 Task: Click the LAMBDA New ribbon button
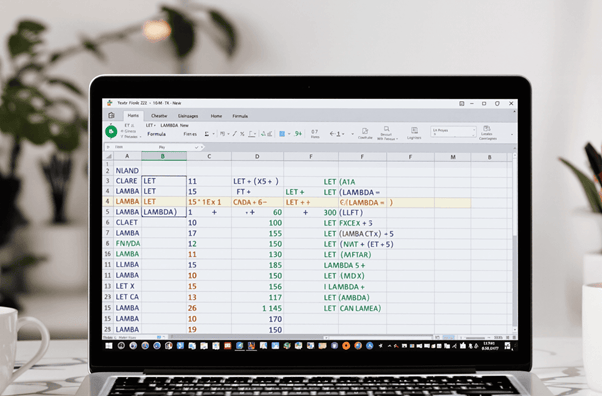(174, 125)
